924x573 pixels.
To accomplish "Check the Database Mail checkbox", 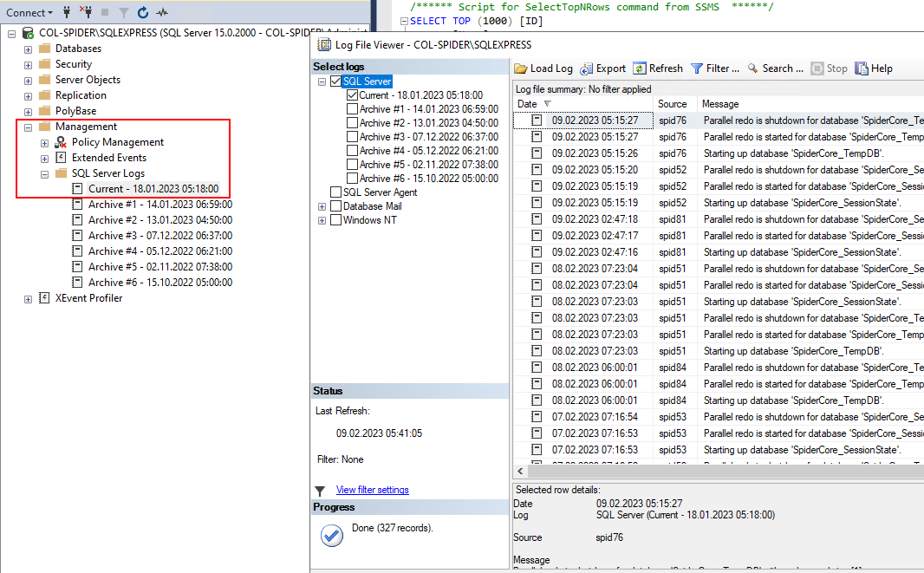I will [x=336, y=206].
